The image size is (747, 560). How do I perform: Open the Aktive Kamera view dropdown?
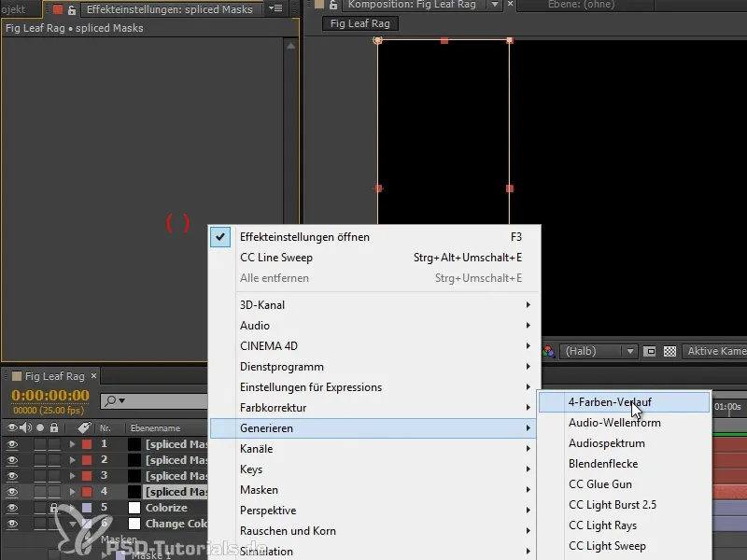click(714, 352)
